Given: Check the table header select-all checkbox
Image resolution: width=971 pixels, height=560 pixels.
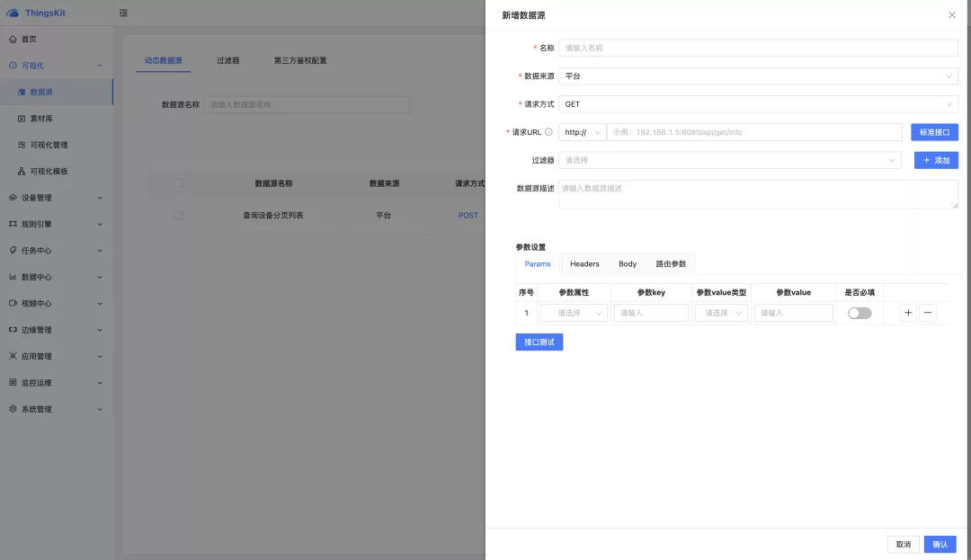Looking at the screenshot, I should click(178, 183).
